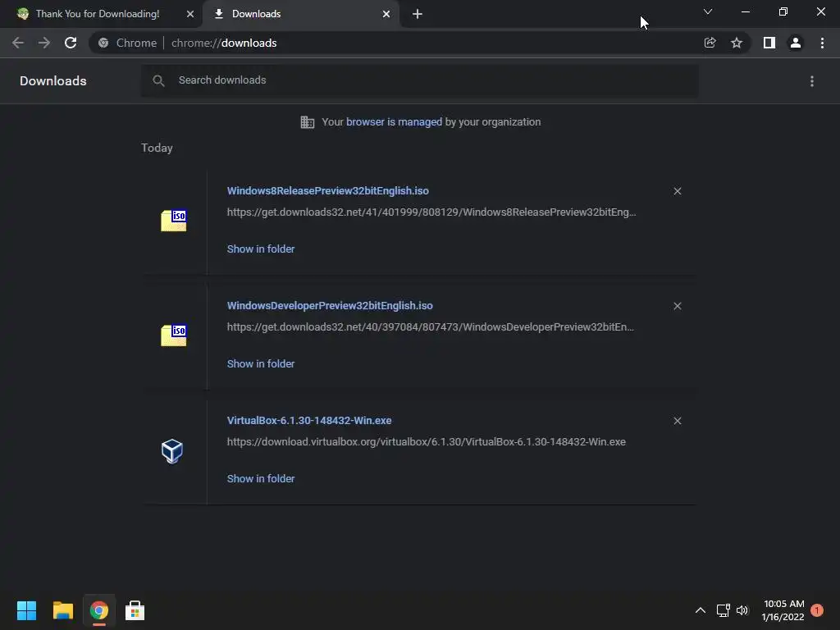
Task: Remove VirtualBox-6.1.30 download from list
Action: (x=678, y=421)
